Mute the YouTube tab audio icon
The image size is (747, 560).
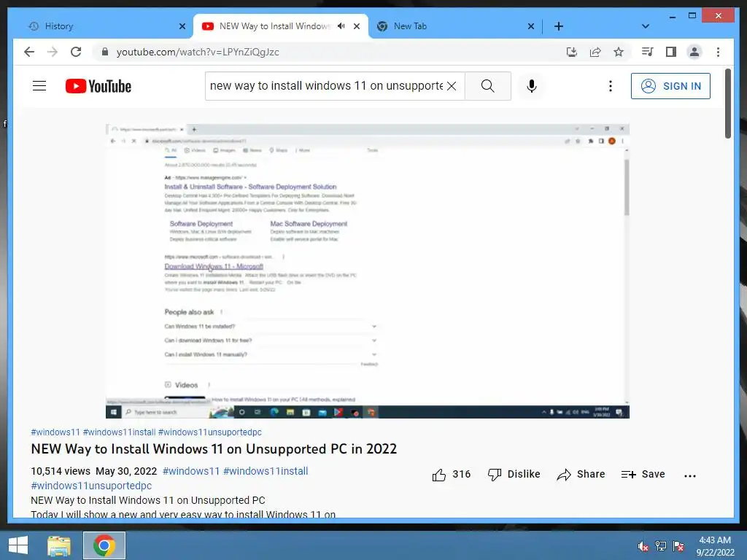(x=341, y=26)
